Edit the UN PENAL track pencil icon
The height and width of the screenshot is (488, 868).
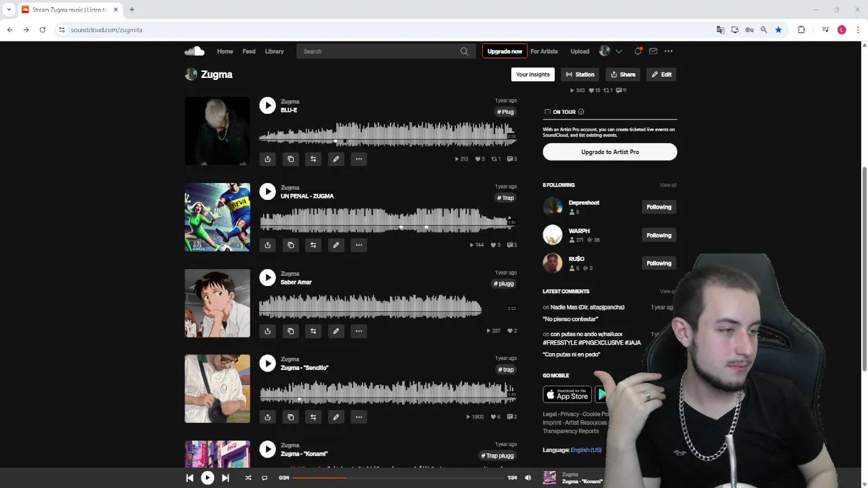[x=336, y=245]
